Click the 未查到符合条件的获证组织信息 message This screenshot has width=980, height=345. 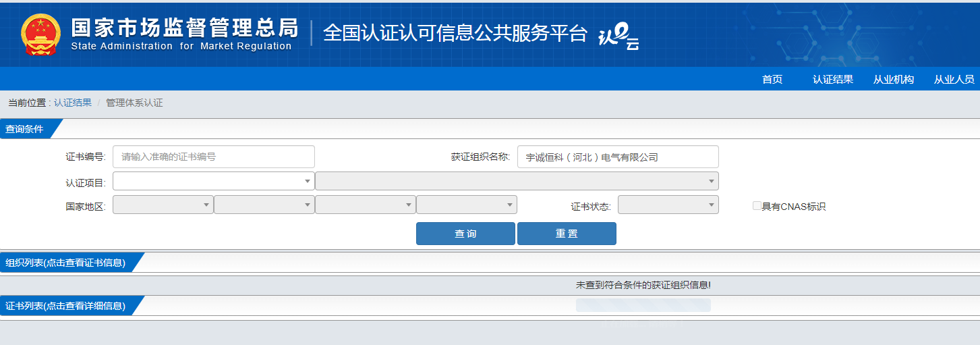tap(643, 286)
